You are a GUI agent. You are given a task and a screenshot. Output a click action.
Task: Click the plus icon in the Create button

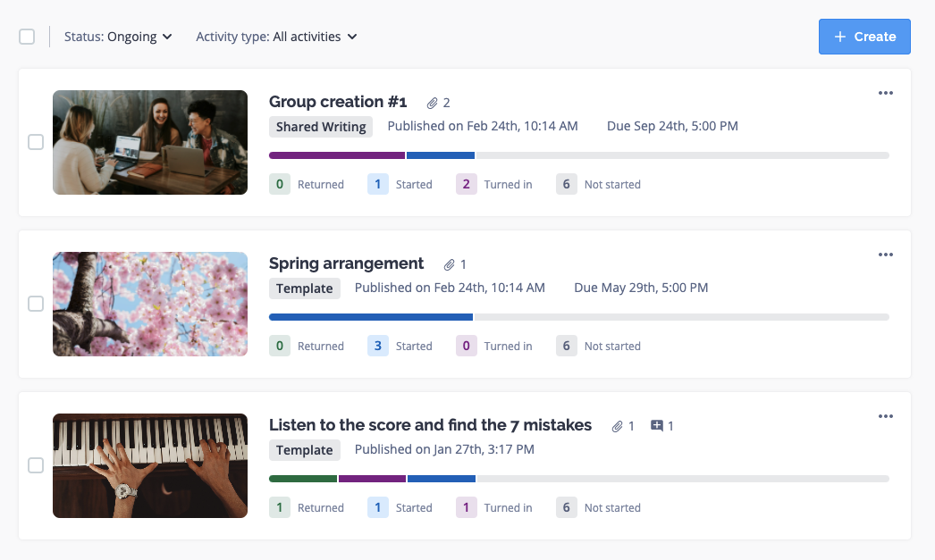[839, 37]
